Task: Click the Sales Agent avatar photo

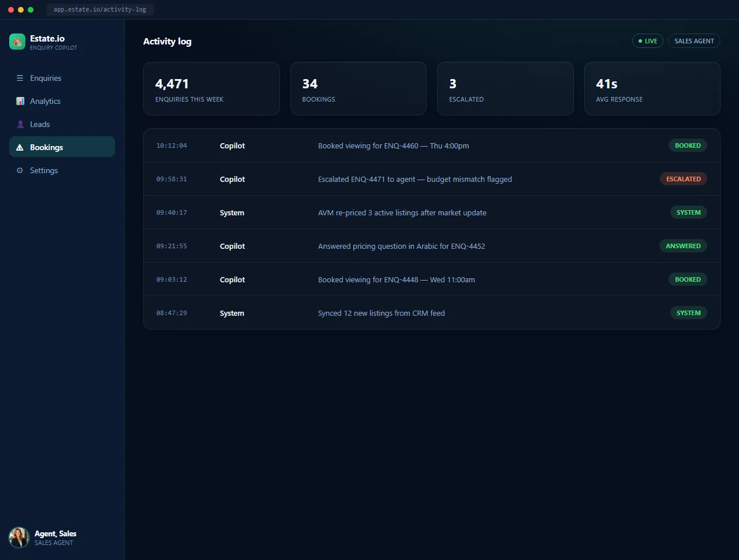Action: click(19, 537)
